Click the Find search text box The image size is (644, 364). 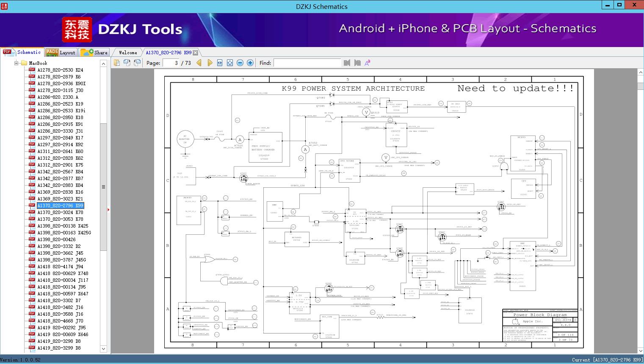point(307,63)
